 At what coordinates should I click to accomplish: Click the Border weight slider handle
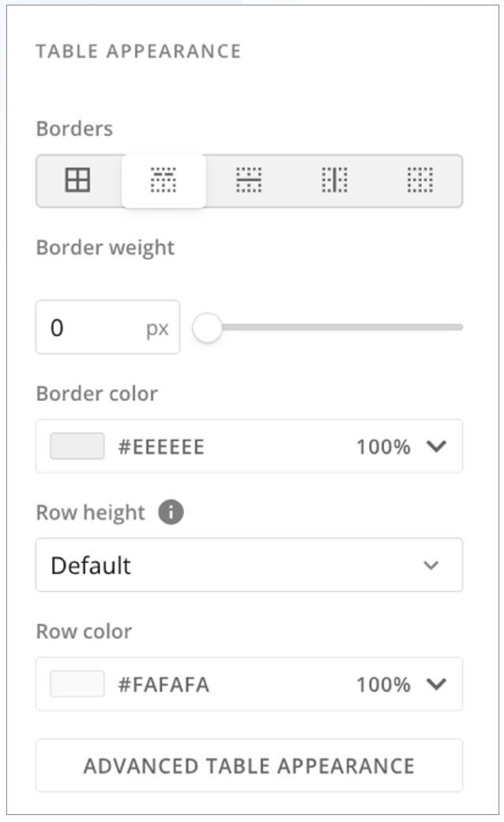pos(208,327)
